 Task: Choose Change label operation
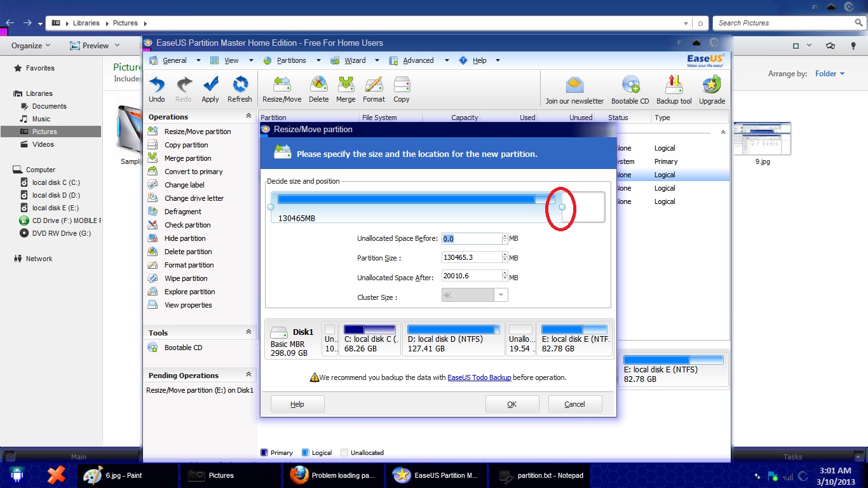click(x=184, y=185)
